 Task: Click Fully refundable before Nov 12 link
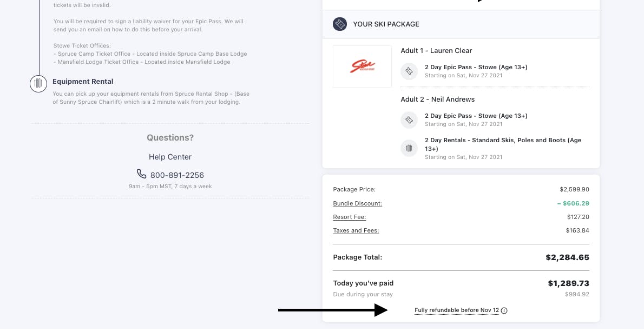[x=456, y=310]
